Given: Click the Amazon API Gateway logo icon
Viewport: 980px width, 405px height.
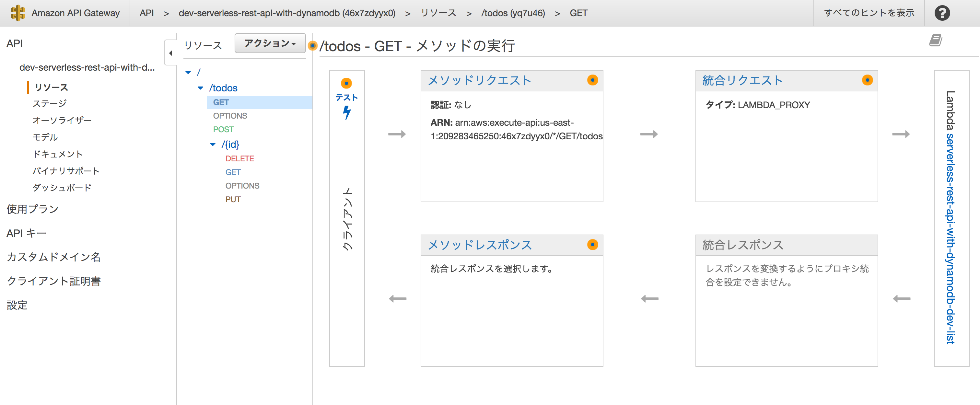Looking at the screenshot, I should click(x=18, y=13).
